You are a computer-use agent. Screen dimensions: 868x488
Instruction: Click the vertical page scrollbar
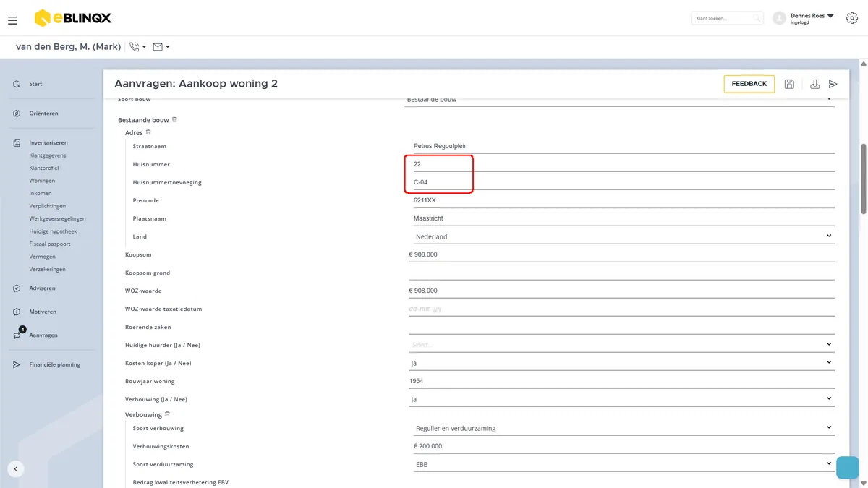[x=863, y=179]
